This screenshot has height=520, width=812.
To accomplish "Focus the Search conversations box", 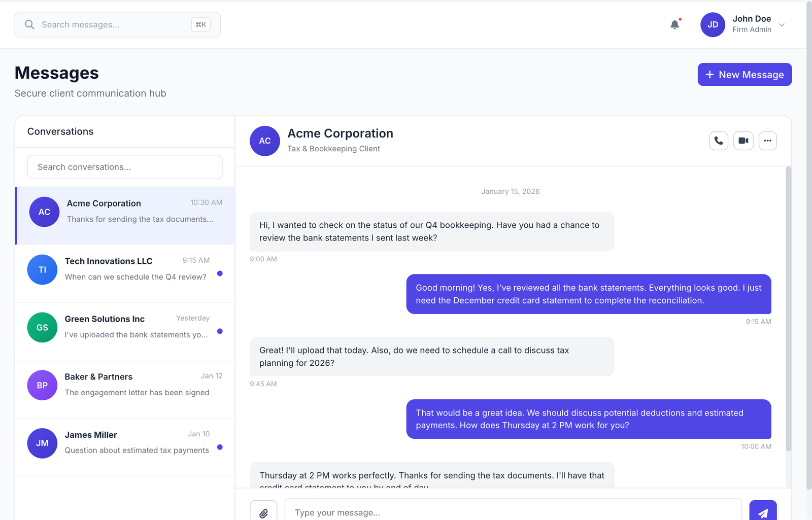I will point(124,166).
